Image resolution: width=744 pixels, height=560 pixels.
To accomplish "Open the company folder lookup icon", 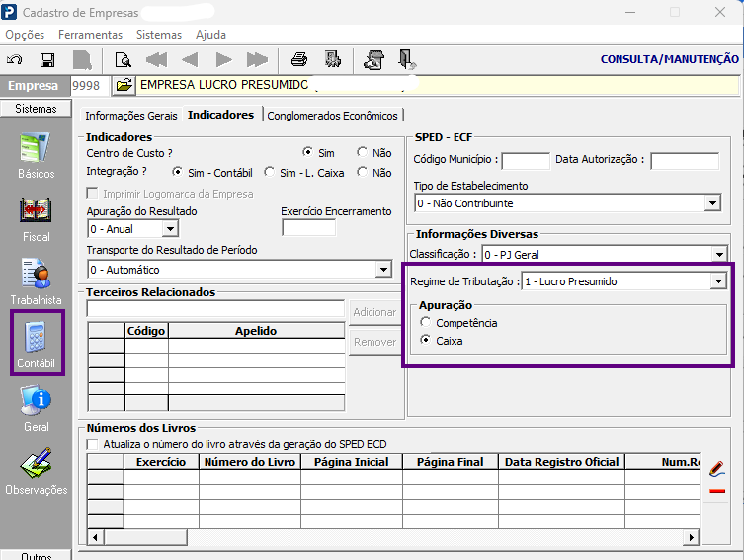I will 124,85.
